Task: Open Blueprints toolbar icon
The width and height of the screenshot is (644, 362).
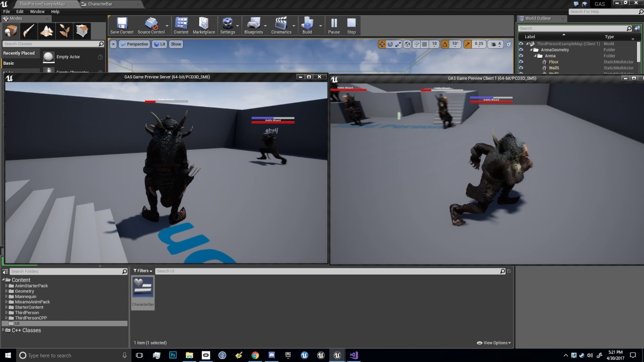Action: [254, 26]
